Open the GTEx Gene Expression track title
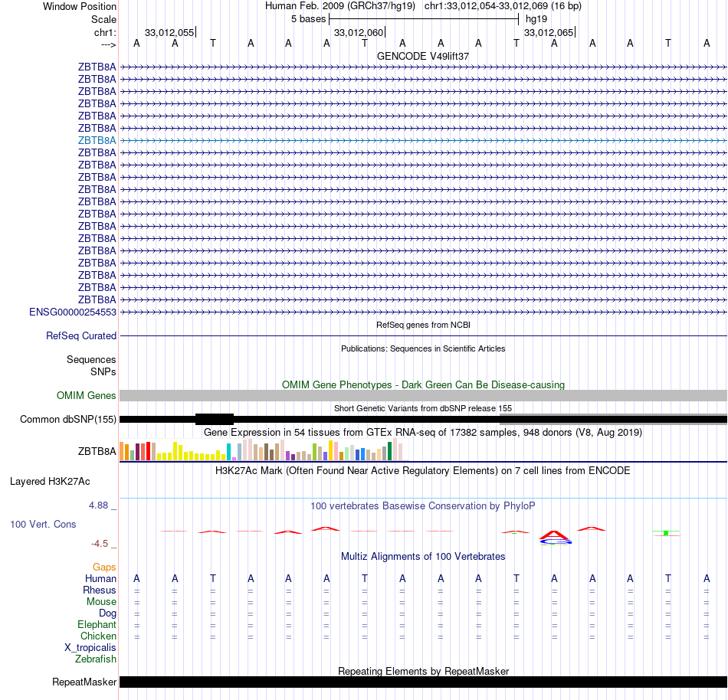Screen dimensions: 728x700 423,433
